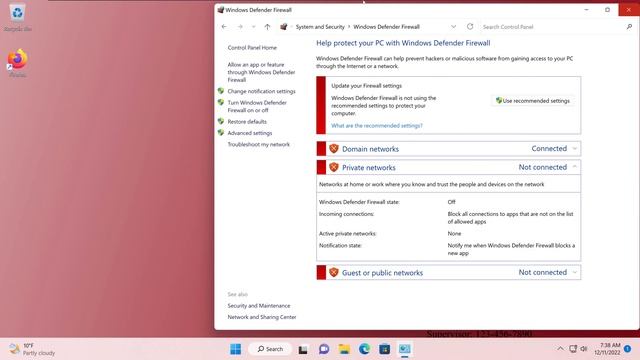640x360 pixels.
Task: Open Turn Windows Defender Firewall on or off
Action: (257, 107)
